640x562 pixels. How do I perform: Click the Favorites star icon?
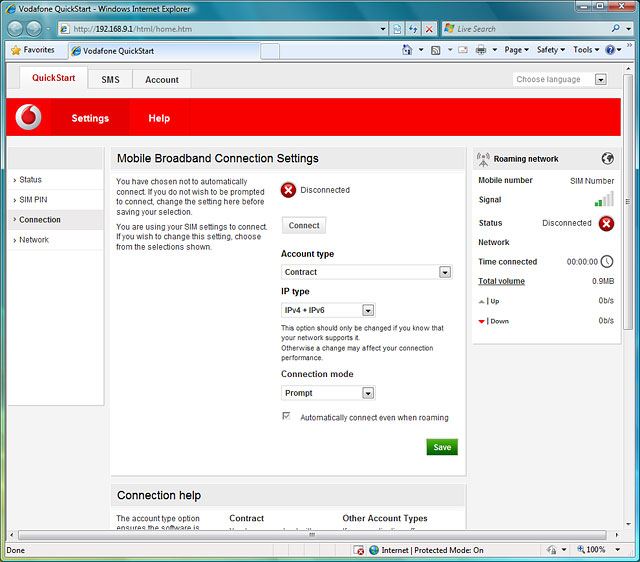16,49
